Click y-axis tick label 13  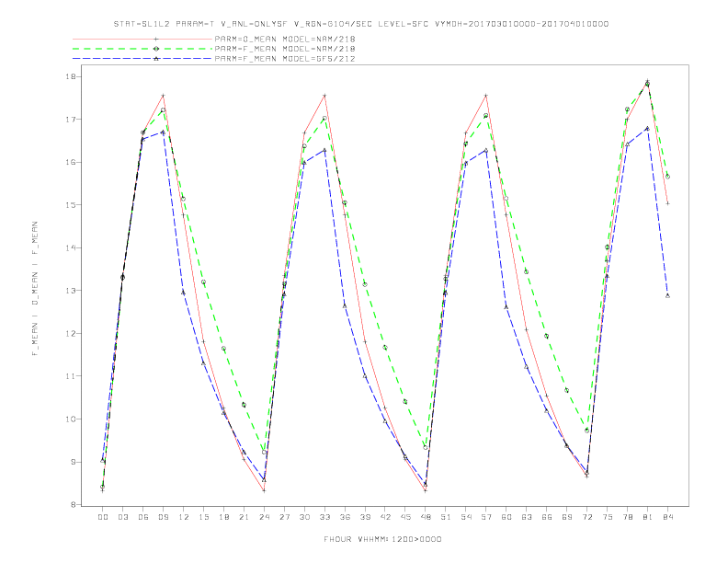click(71, 291)
